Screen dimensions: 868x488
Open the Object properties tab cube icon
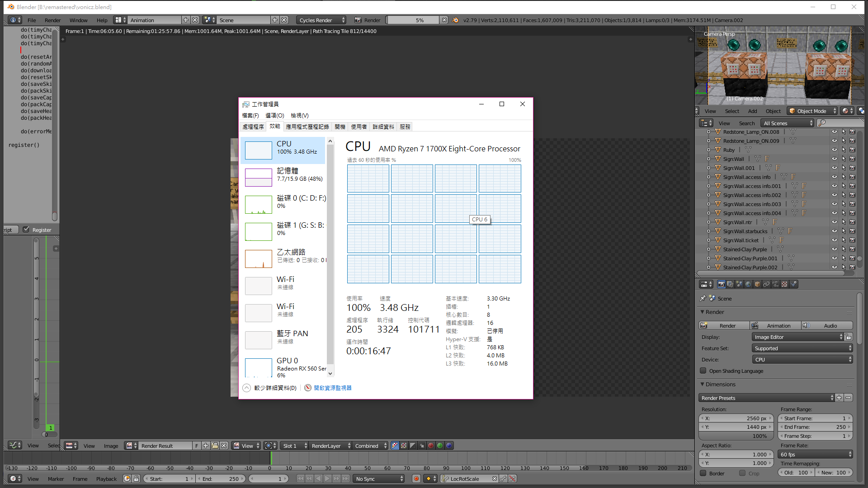(x=757, y=284)
